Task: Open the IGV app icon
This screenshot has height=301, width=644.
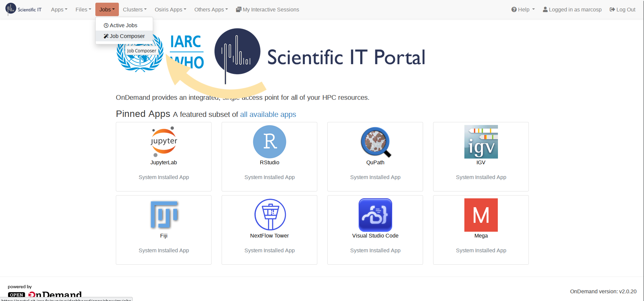Action: tap(481, 142)
